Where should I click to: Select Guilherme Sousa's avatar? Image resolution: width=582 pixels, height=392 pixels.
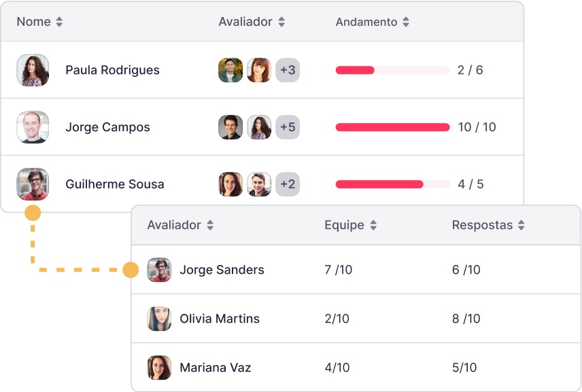coord(33,184)
